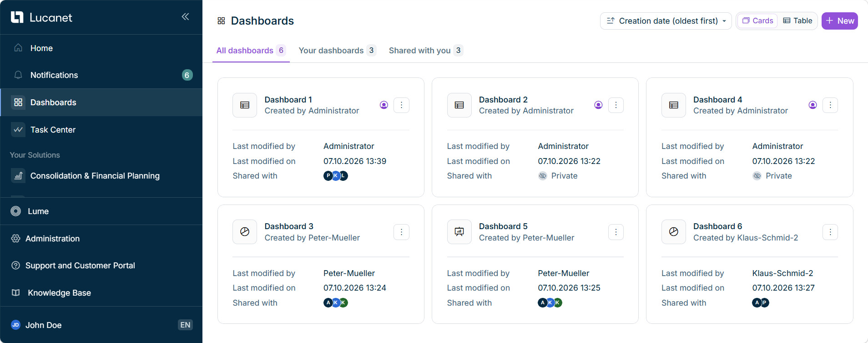The width and height of the screenshot is (868, 343).
Task: Open Dashboard 6 title
Action: (x=718, y=226)
